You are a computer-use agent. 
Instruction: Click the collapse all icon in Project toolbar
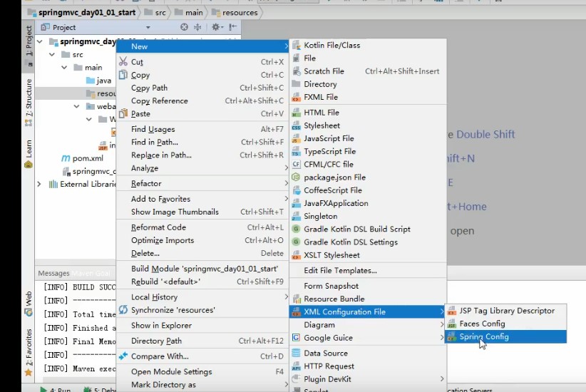(x=197, y=27)
